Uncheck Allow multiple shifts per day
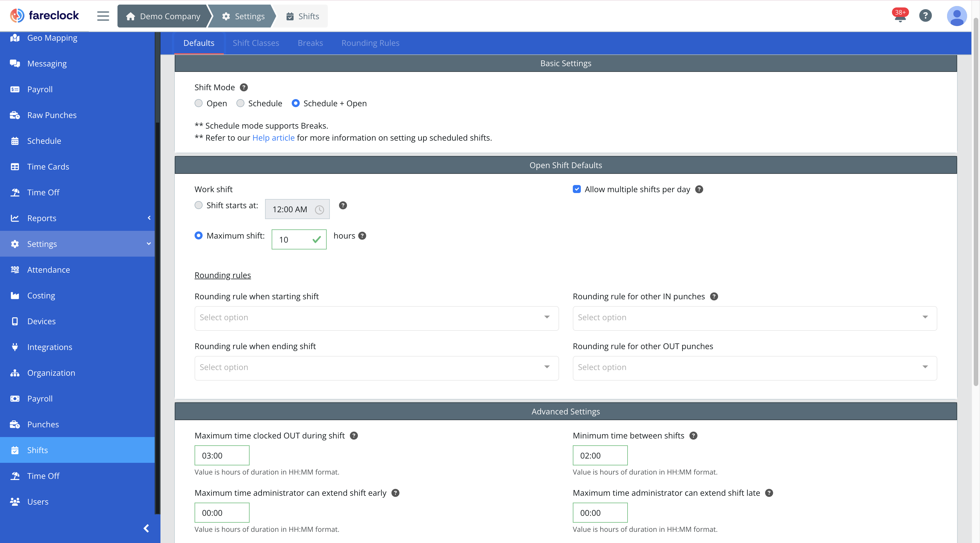This screenshot has width=980, height=543. tap(577, 189)
